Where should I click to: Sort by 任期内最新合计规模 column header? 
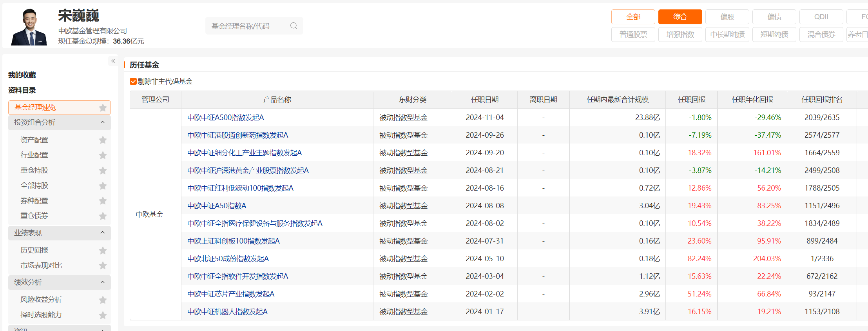618,100
